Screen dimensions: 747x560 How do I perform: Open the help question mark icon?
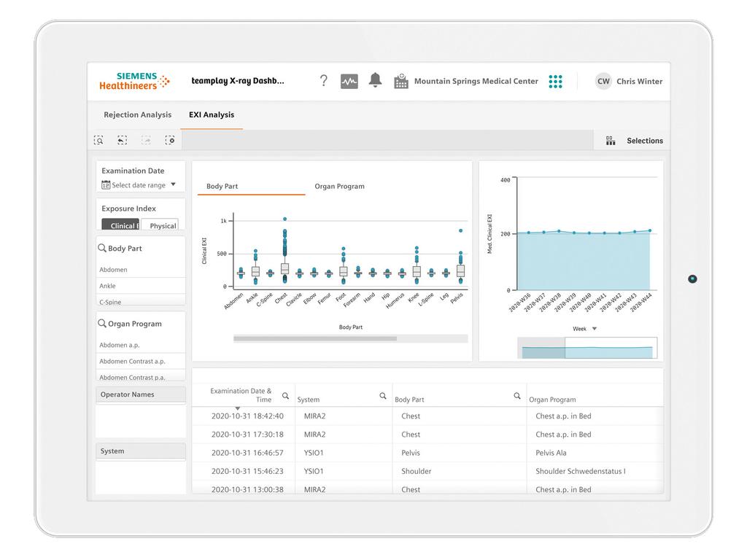[x=323, y=81]
